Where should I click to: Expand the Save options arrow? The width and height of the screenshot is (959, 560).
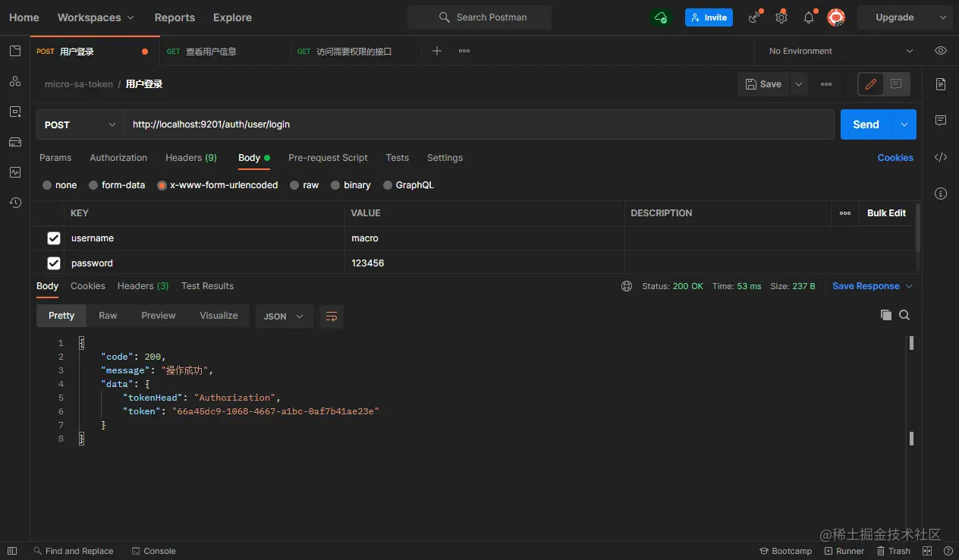point(799,84)
